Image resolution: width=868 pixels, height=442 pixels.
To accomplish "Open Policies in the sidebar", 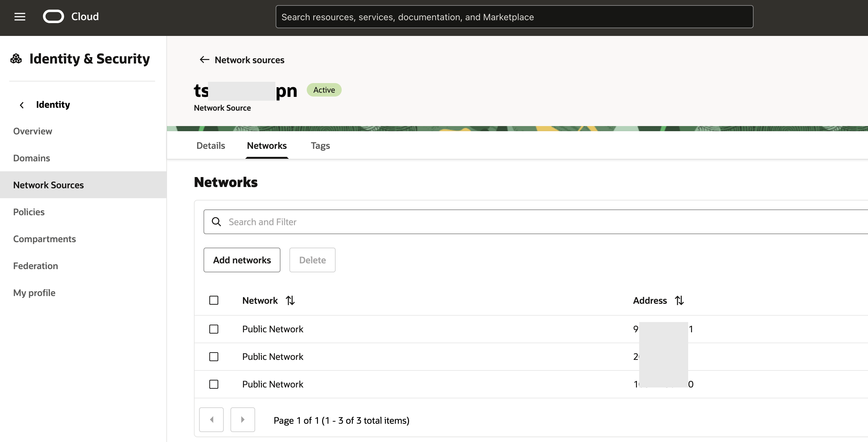I will pos(29,212).
